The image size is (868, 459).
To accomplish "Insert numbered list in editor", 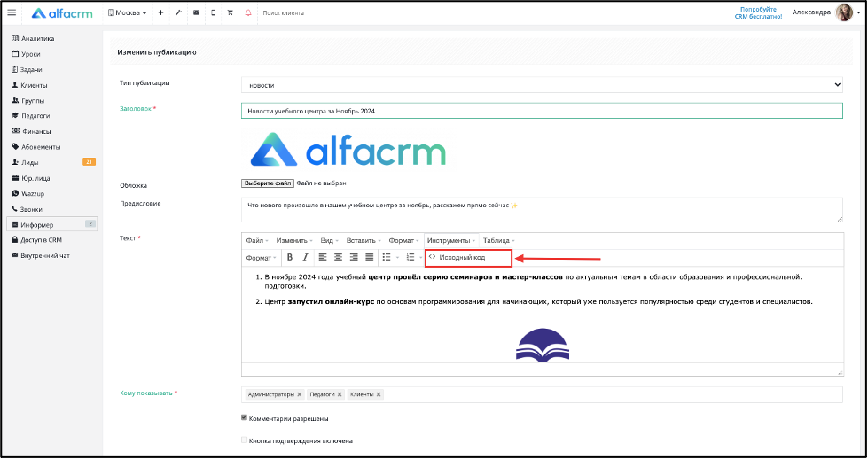I will (x=411, y=257).
